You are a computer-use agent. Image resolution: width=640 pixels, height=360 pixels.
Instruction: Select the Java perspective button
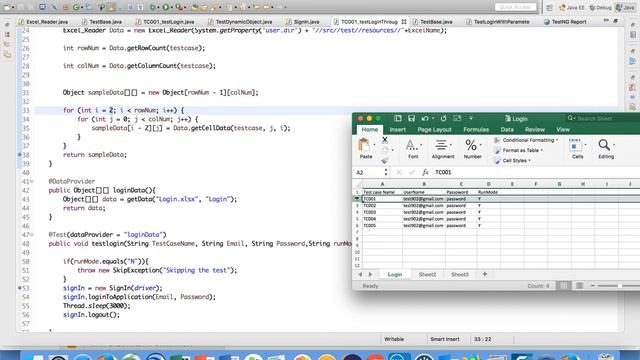[x=625, y=7]
